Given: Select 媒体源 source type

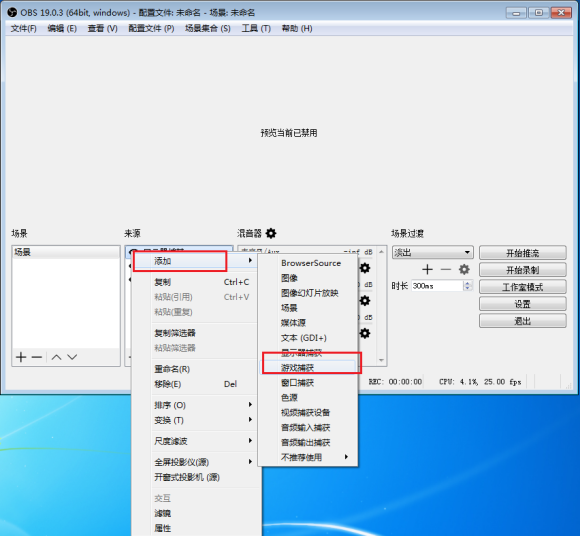Looking at the screenshot, I should coord(308,323).
